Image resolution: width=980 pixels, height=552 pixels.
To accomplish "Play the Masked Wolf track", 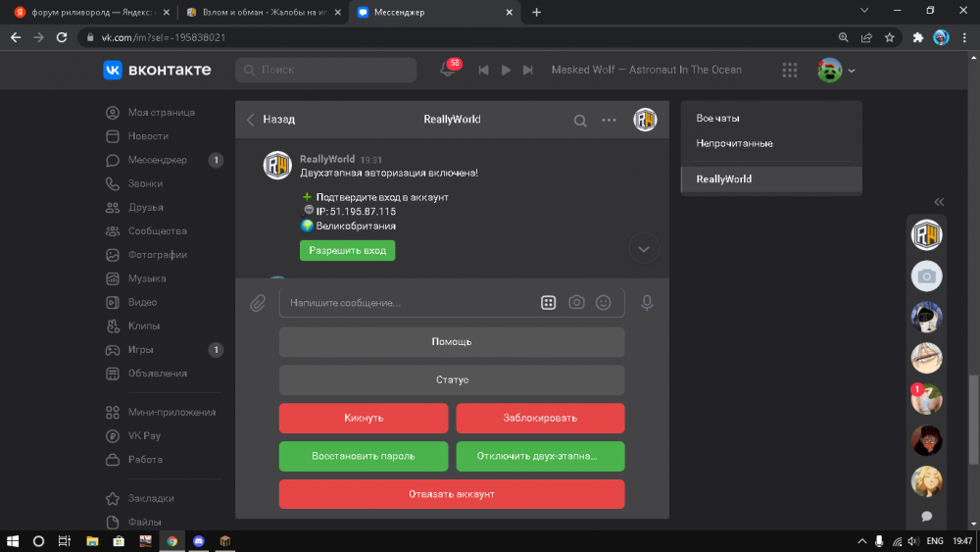I will point(506,70).
